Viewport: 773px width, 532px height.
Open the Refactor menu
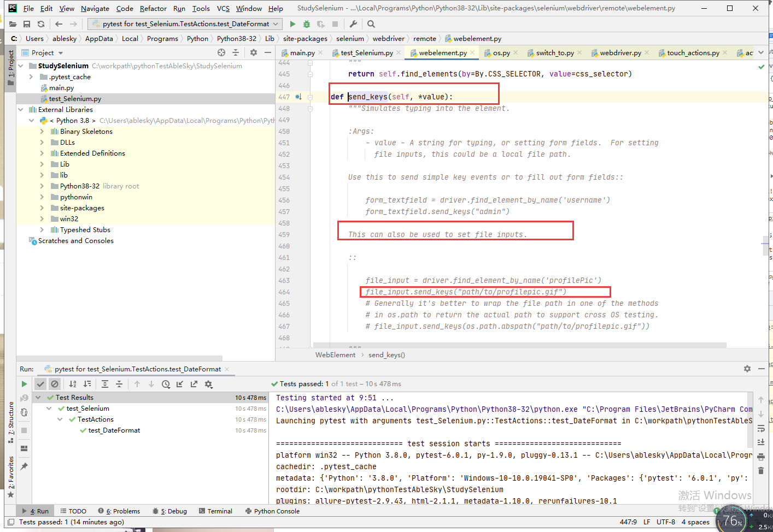(153, 8)
